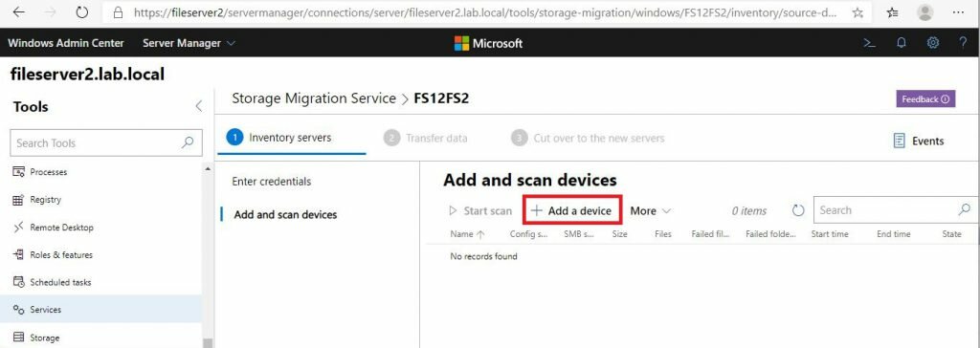Viewport: 980px width, 348px height.
Task: Open the settings gear icon
Action: (933, 43)
